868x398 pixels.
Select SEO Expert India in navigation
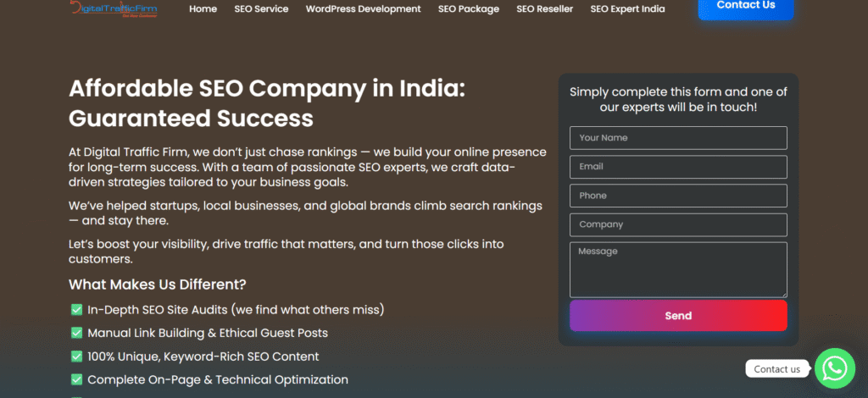[627, 9]
